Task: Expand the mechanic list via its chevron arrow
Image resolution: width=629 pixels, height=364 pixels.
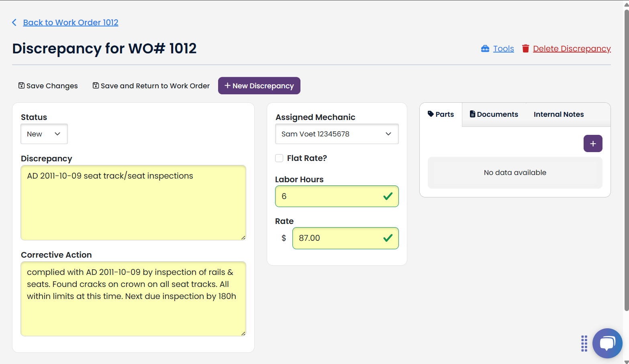Action: point(388,134)
